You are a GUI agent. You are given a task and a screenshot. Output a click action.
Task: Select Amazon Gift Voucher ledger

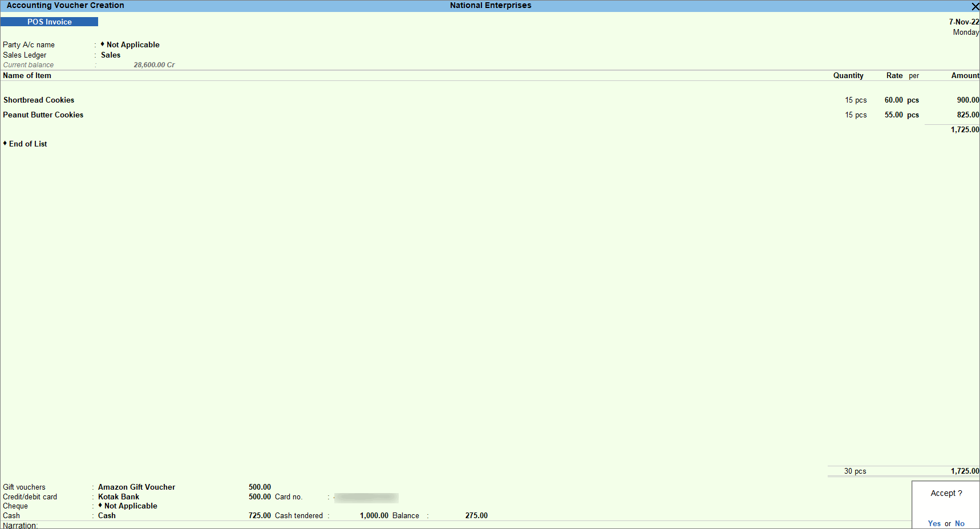[136, 487]
